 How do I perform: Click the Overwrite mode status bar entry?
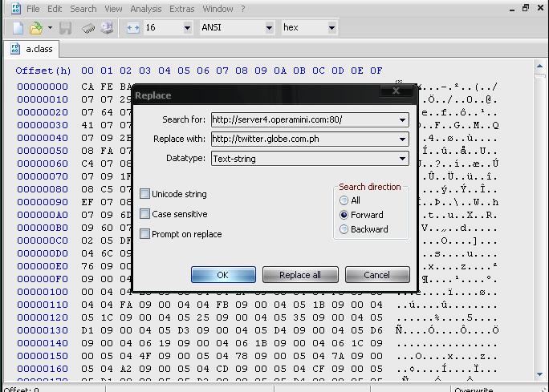pos(474,390)
